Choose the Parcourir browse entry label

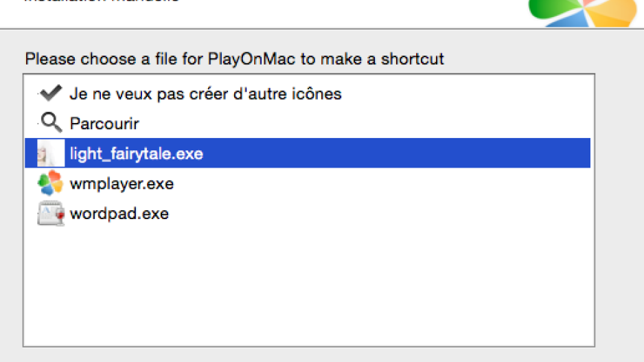tap(104, 124)
